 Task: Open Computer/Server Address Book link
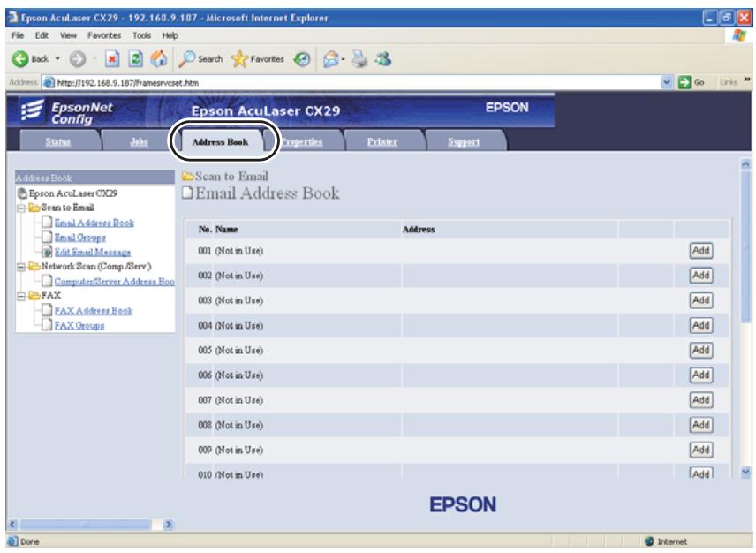114,282
